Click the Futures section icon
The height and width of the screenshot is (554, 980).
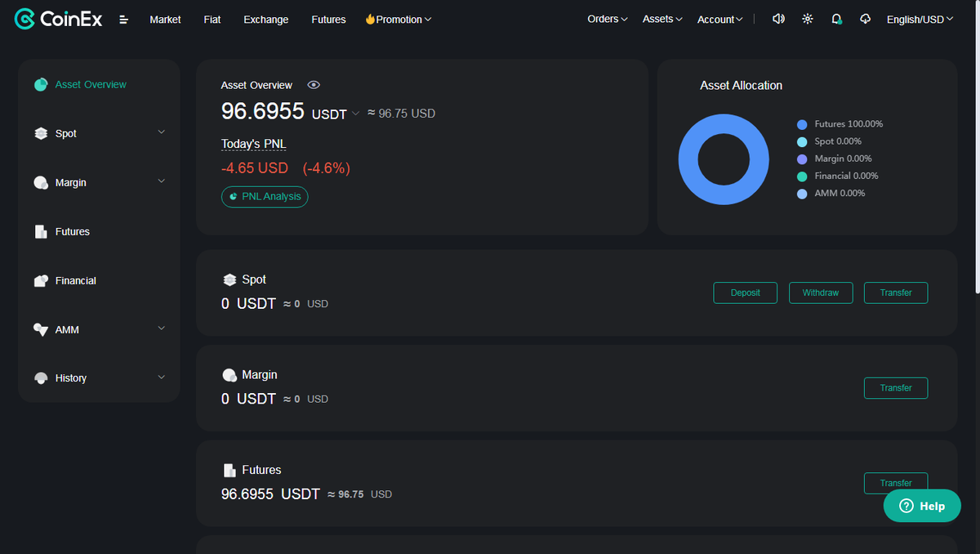click(x=229, y=471)
